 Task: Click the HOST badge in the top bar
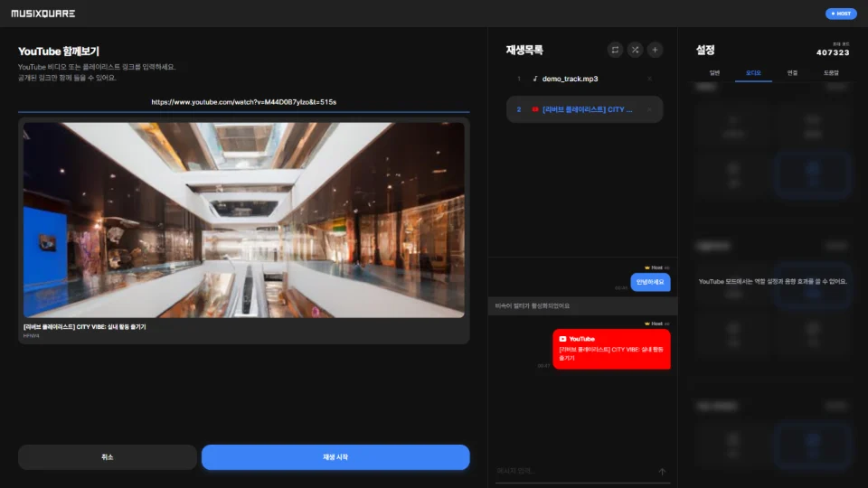point(840,14)
